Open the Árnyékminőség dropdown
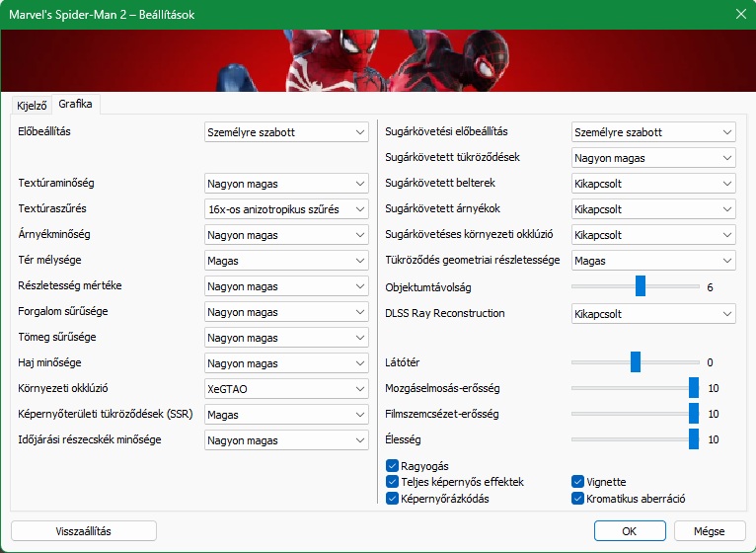Image resolution: width=756 pixels, height=553 pixels. point(286,234)
